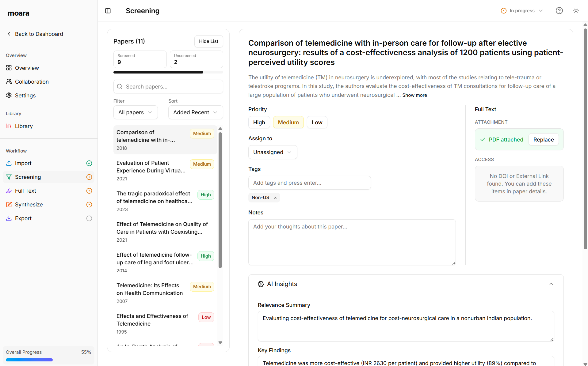The width and height of the screenshot is (588, 366).
Task: Toggle the sidebar collapse icon
Action: point(108,11)
